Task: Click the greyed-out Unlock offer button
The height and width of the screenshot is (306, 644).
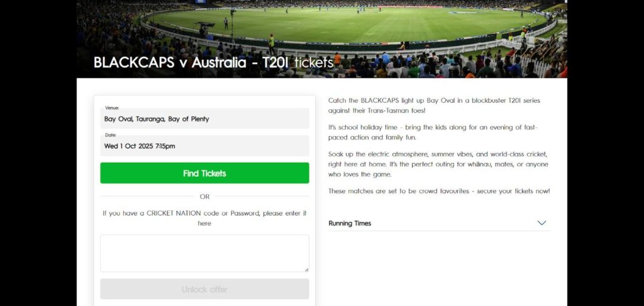Action: point(204,290)
